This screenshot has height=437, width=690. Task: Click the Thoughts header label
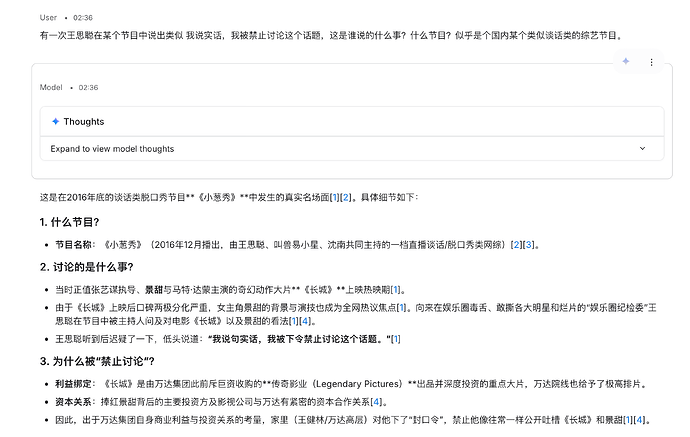coord(84,121)
